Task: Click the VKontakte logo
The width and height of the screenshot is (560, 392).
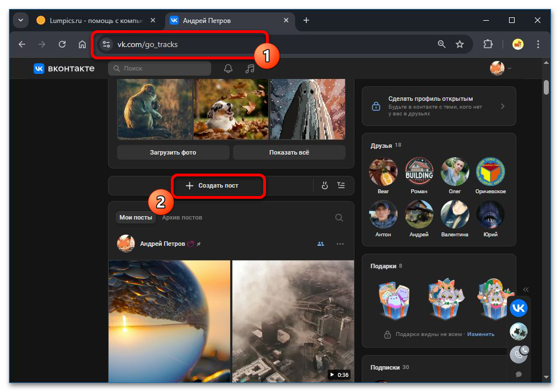Action: point(64,68)
